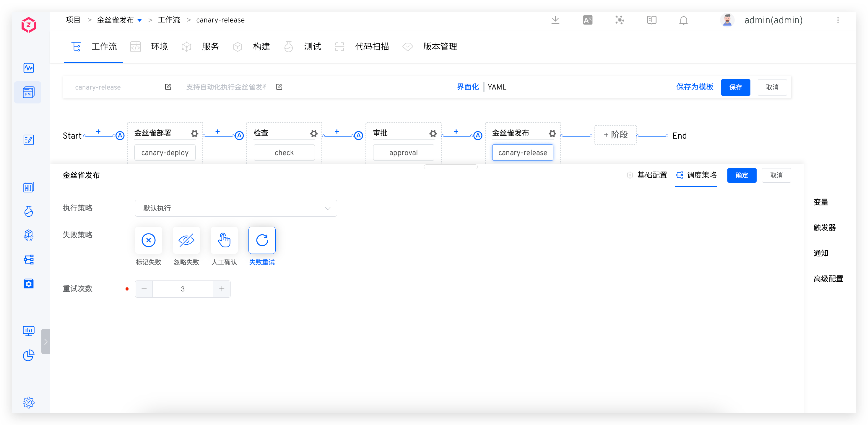Select 忽略失败 failure strategy
This screenshot has width=868, height=425.
(x=186, y=240)
